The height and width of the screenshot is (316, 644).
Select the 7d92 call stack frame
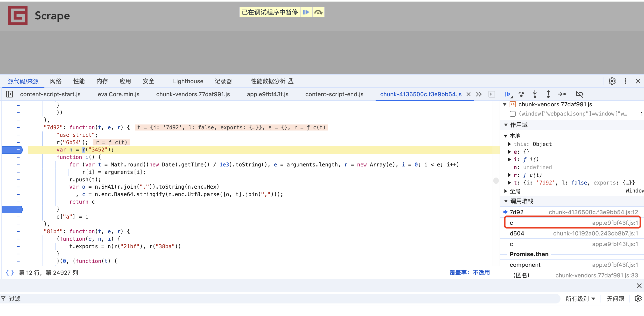[572, 212]
